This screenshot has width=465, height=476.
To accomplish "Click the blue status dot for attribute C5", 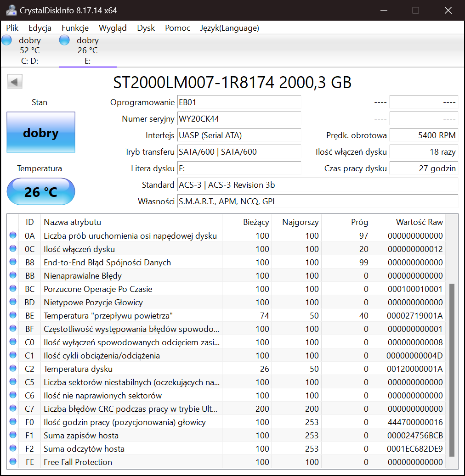I will (x=13, y=381).
